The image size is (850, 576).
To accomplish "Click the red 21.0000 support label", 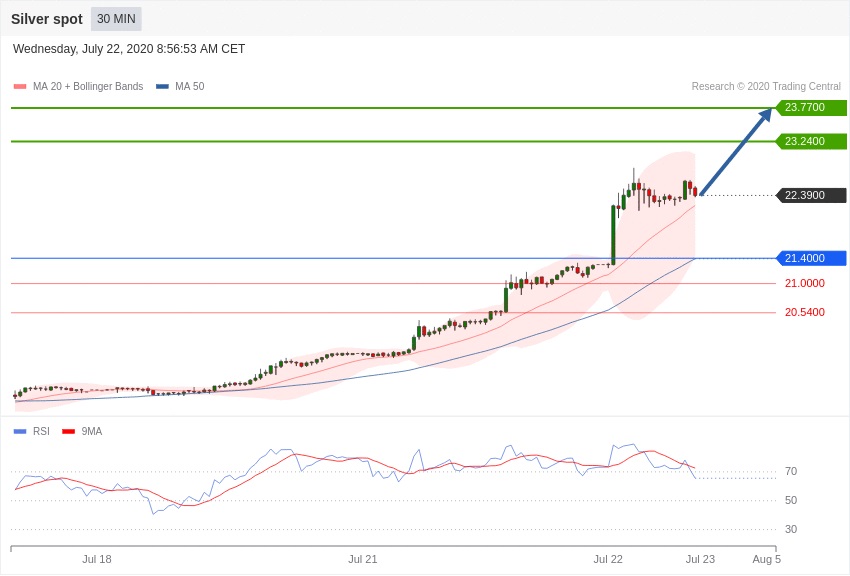I will tap(804, 284).
